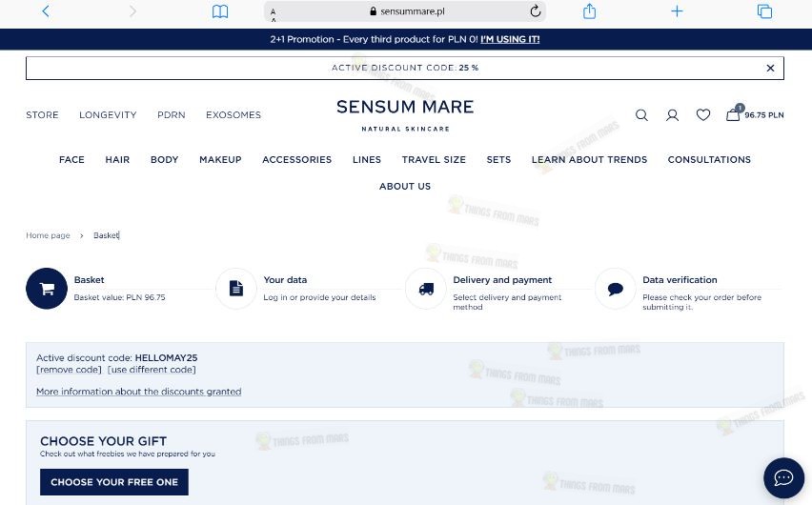The image size is (812, 505).
Task: Show all open tabs overview icon
Action: pos(764,10)
